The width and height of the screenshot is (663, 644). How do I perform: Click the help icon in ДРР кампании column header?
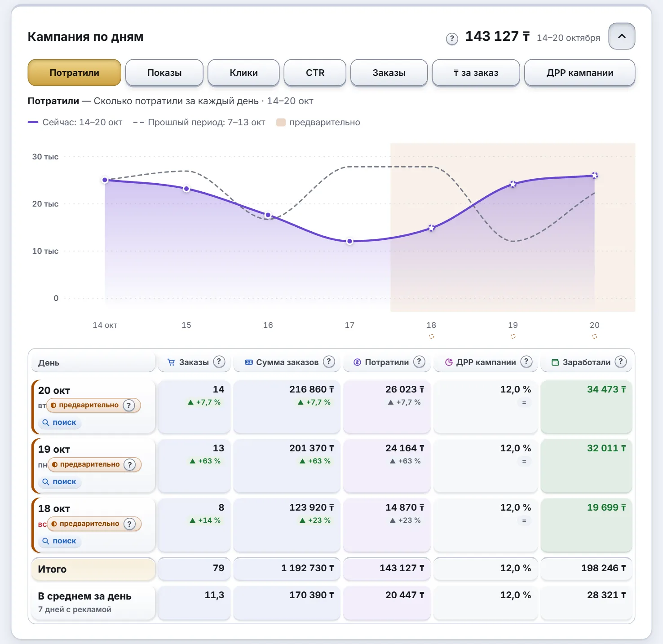(526, 362)
